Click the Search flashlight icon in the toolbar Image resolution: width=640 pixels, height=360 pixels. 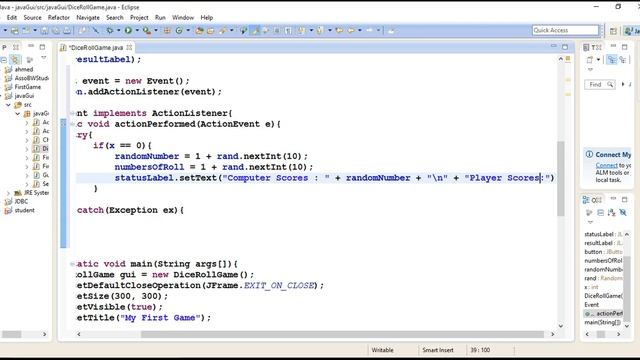tap(223, 31)
